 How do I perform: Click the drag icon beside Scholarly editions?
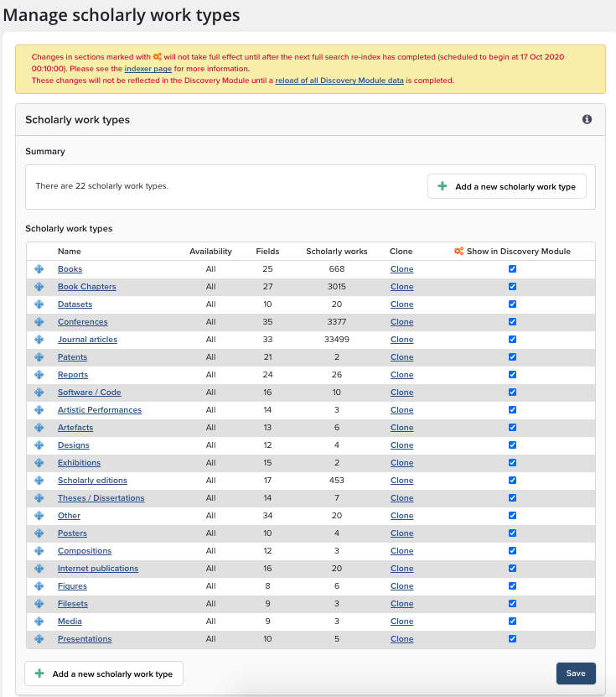pyautogui.click(x=39, y=481)
